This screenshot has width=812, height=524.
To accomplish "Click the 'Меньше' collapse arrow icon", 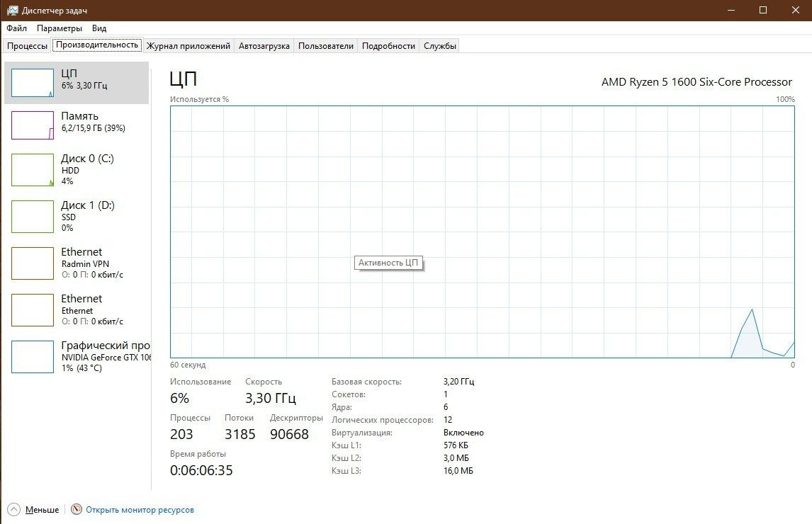I will (14, 510).
